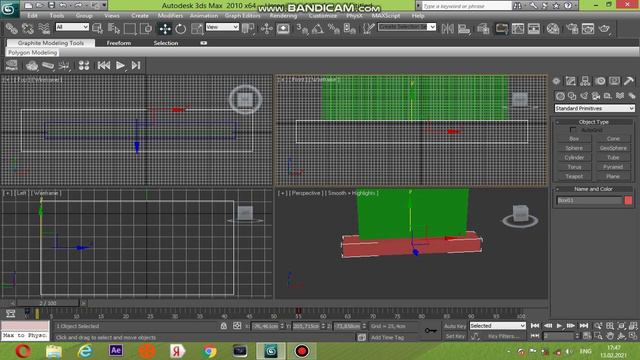Open the Modifiers menu
The image size is (640, 360).
pos(170,16)
